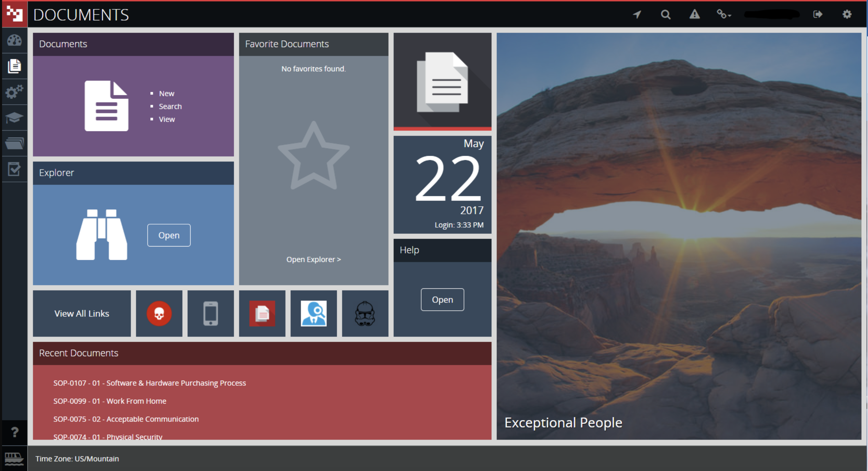868x471 pixels.
Task: Click the alert triangle in the top bar
Action: click(x=694, y=14)
